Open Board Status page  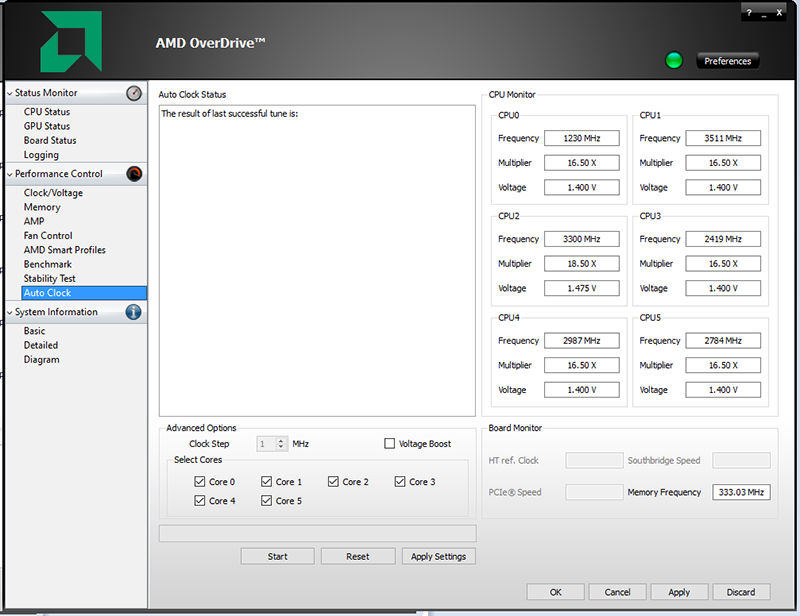point(50,140)
